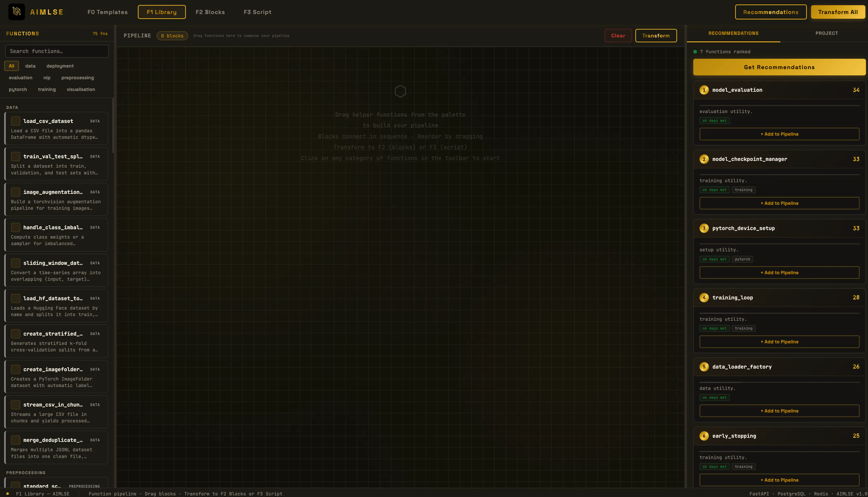Click rank badge 2 beside model_checkpoint_manager
Screen dimensions: 868x497
pyautogui.click(x=704, y=159)
